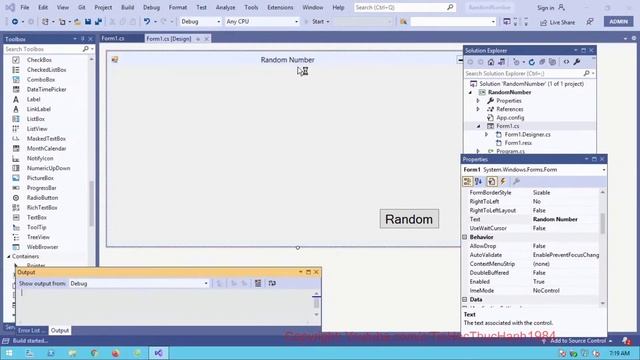
Task: Switch to the Form1.cs code tab
Action: 113,38
